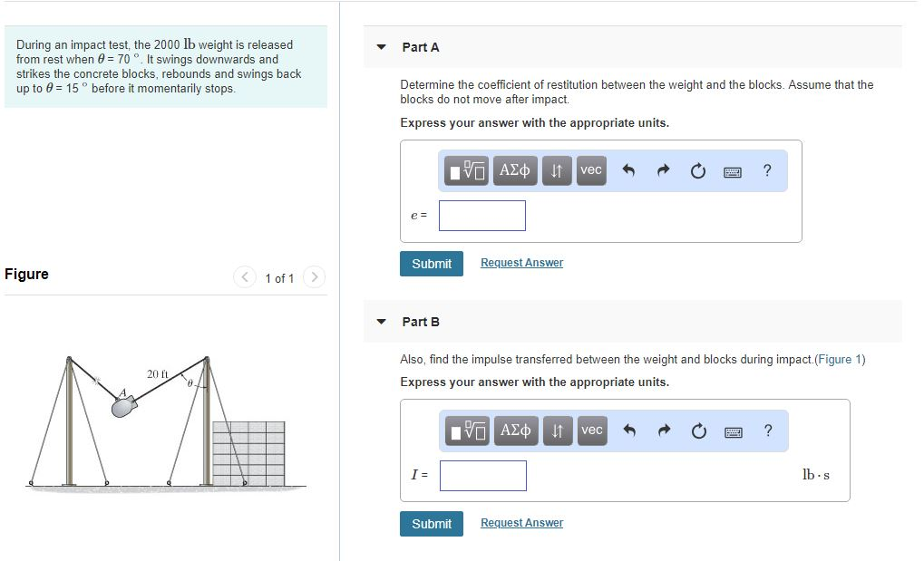Submit the Part A answer
The image size is (924, 561).
(432, 264)
